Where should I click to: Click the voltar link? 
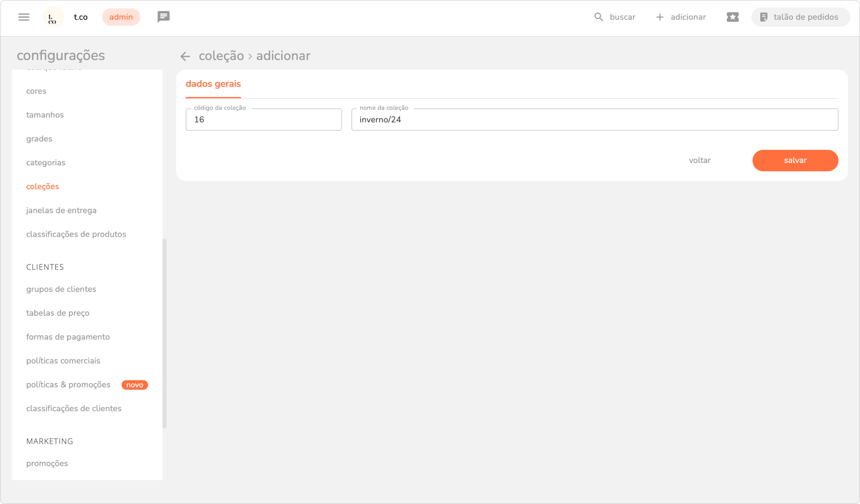699,161
